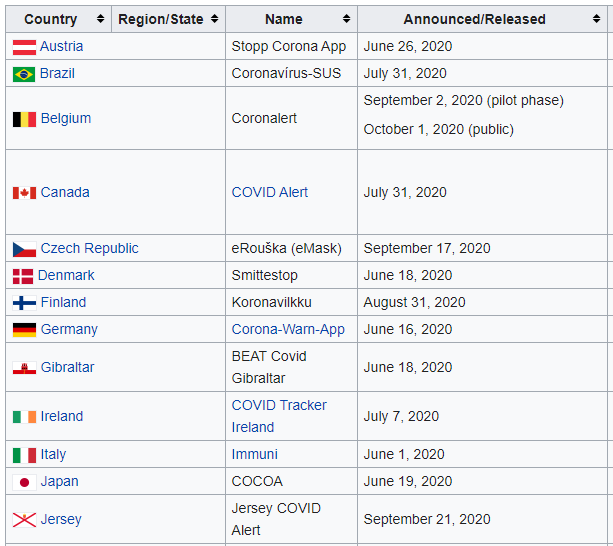Viewport: 613px width, 546px height.
Task: Select the Coronavírus-SUS cell
Action: (292, 73)
